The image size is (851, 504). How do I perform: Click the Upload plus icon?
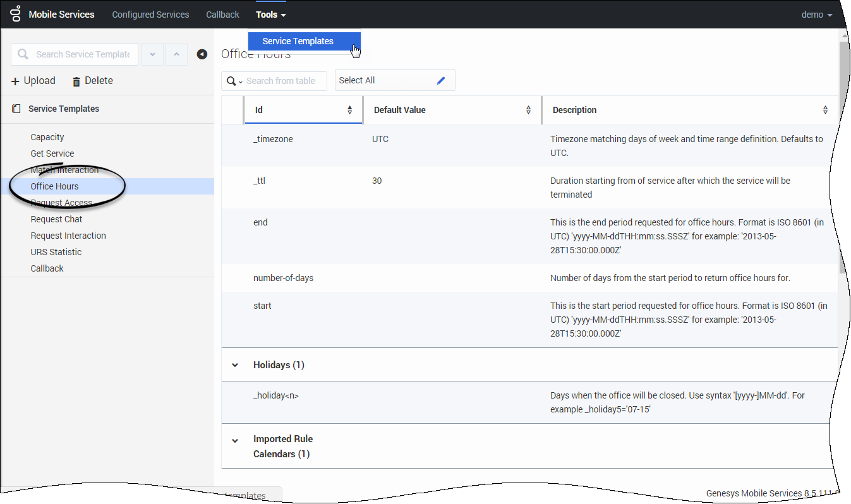coord(15,81)
